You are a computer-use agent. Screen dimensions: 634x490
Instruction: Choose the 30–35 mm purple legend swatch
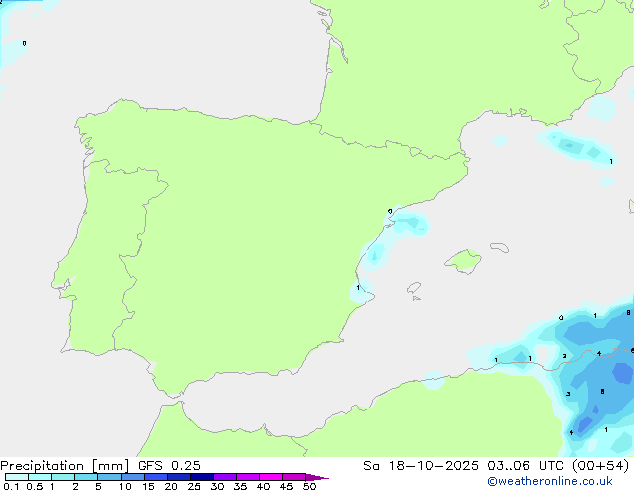(x=225, y=477)
